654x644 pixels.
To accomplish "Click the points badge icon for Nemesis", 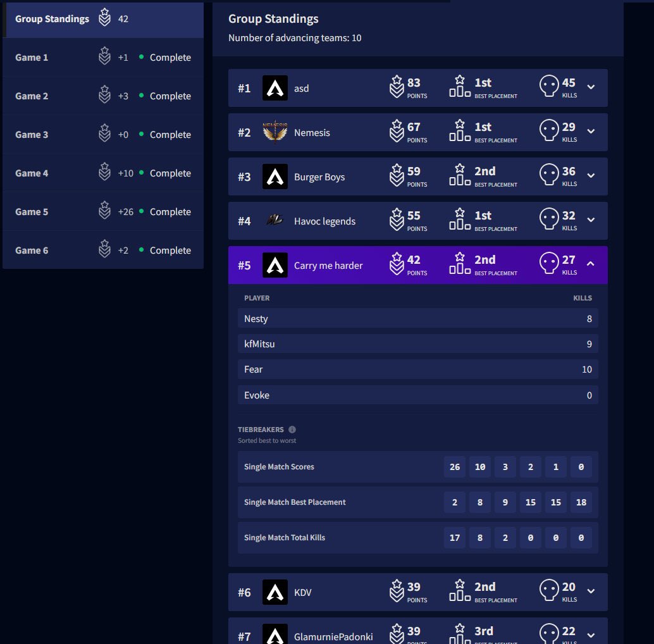I will tap(397, 131).
